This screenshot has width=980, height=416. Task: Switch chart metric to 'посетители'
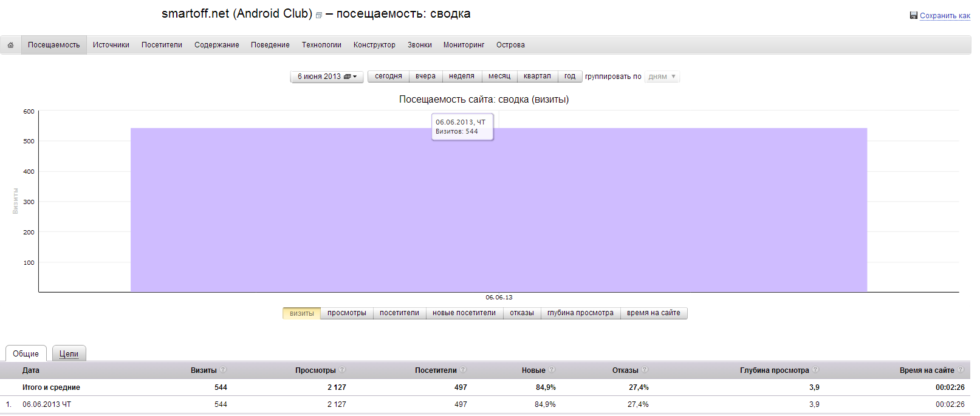point(399,313)
